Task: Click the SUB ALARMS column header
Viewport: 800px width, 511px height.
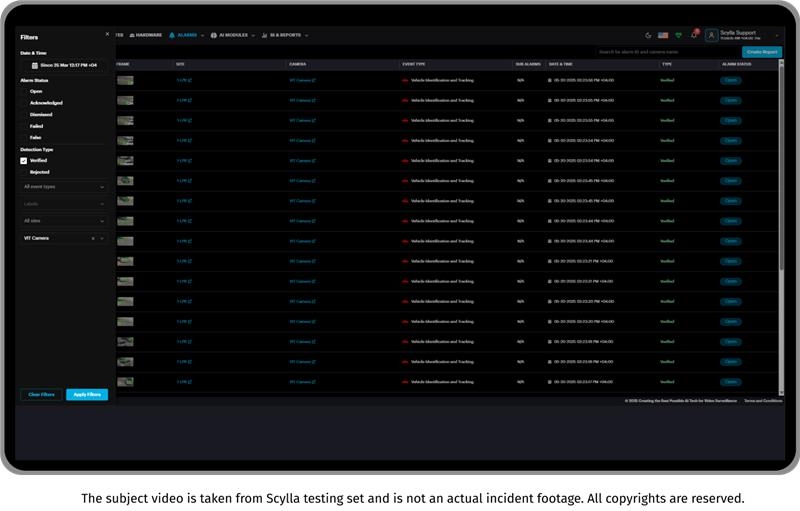Action: coord(528,64)
